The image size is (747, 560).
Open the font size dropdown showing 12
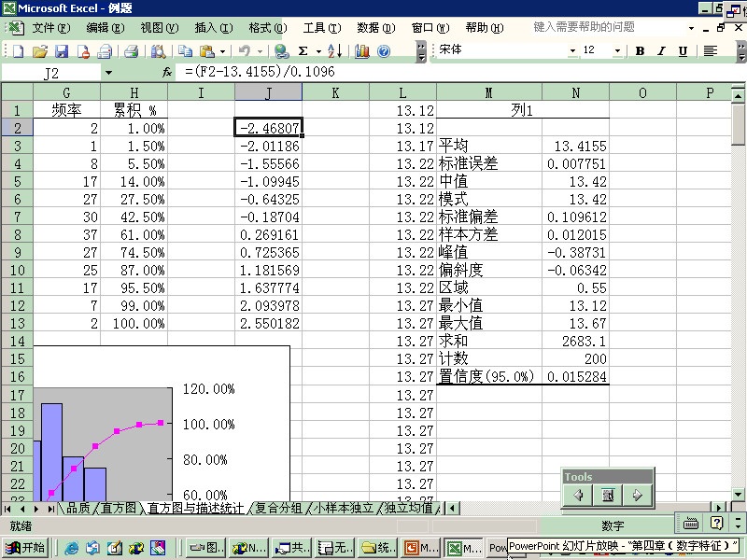[617, 50]
